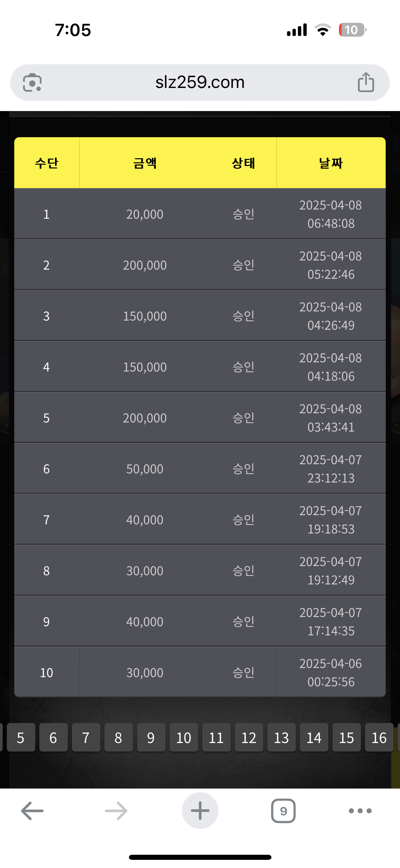Tap the Google Lens camera icon
Screen dimensions: 400x868
click(32, 83)
